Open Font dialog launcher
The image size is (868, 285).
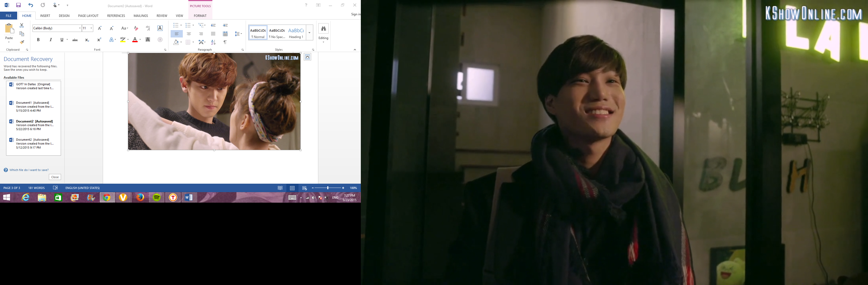click(x=165, y=50)
